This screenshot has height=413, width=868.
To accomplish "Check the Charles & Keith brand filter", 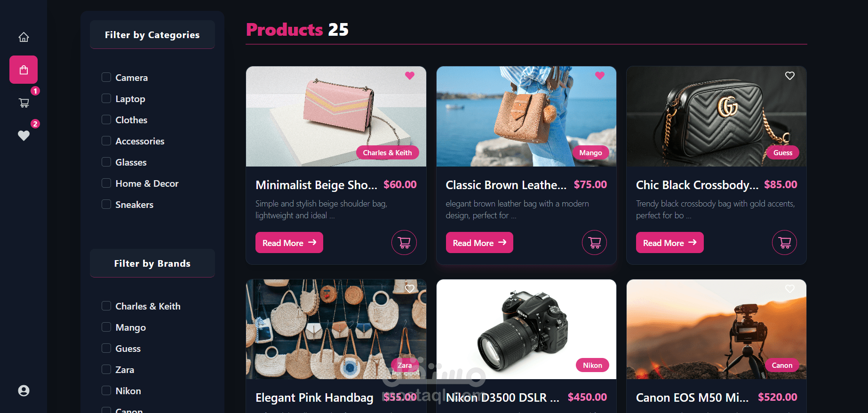I will pos(106,306).
